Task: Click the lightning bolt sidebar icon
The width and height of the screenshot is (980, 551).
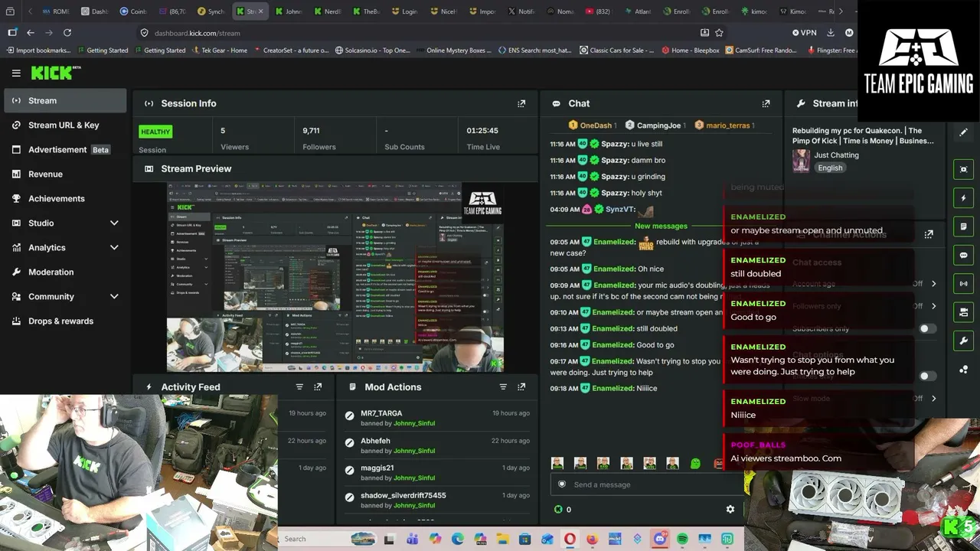Action: point(963,198)
